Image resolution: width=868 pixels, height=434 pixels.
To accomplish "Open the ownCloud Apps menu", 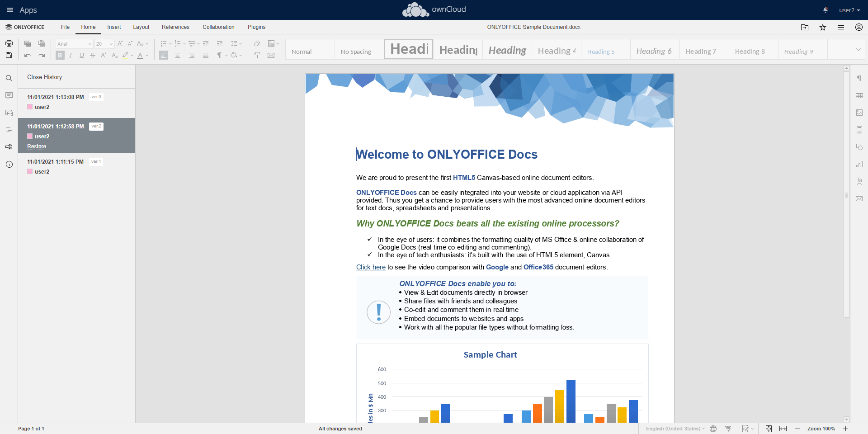I will [x=22, y=10].
